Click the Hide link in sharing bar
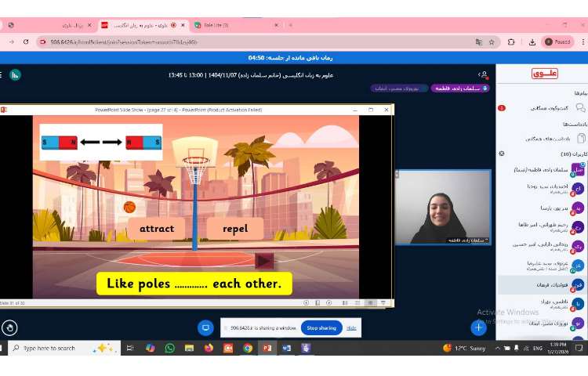The height and width of the screenshot is (376, 588). coord(351,328)
